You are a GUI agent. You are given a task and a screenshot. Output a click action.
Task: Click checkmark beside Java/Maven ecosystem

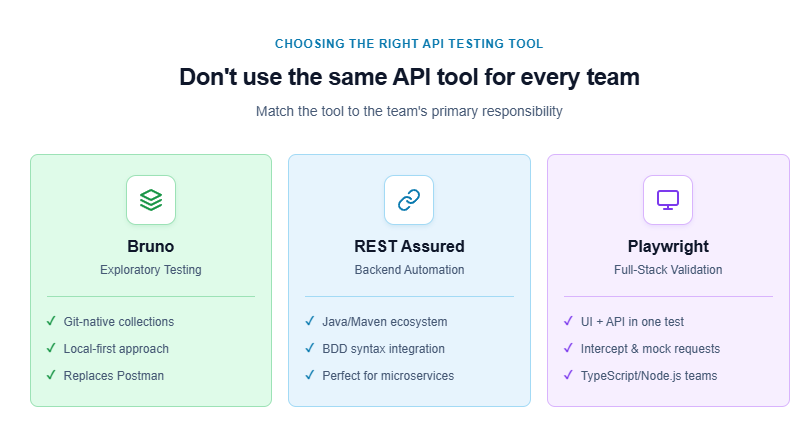coord(310,321)
